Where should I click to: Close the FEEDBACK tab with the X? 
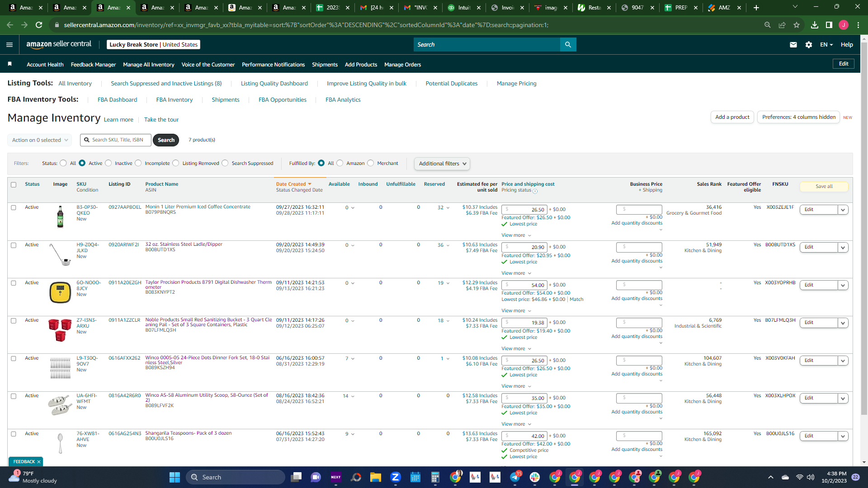39,462
